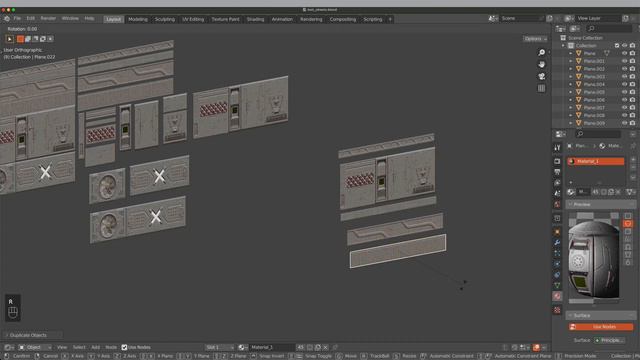The image size is (640, 360).
Task: Hide Plane.001 with its eye icon
Action: (624, 61)
